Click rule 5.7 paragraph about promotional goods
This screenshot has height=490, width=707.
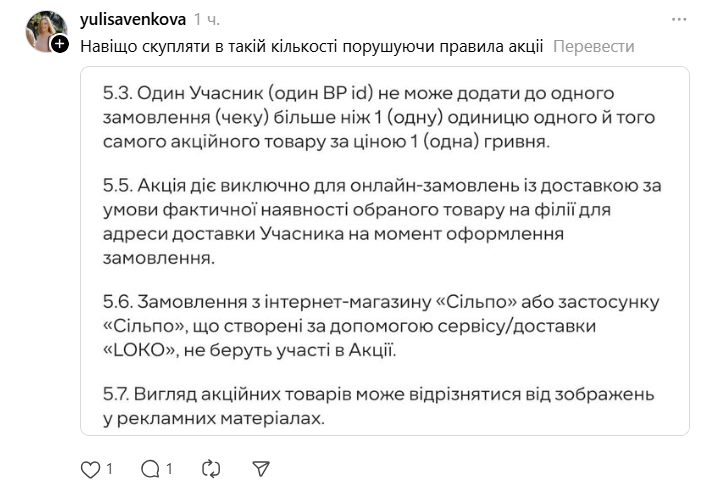pos(380,403)
